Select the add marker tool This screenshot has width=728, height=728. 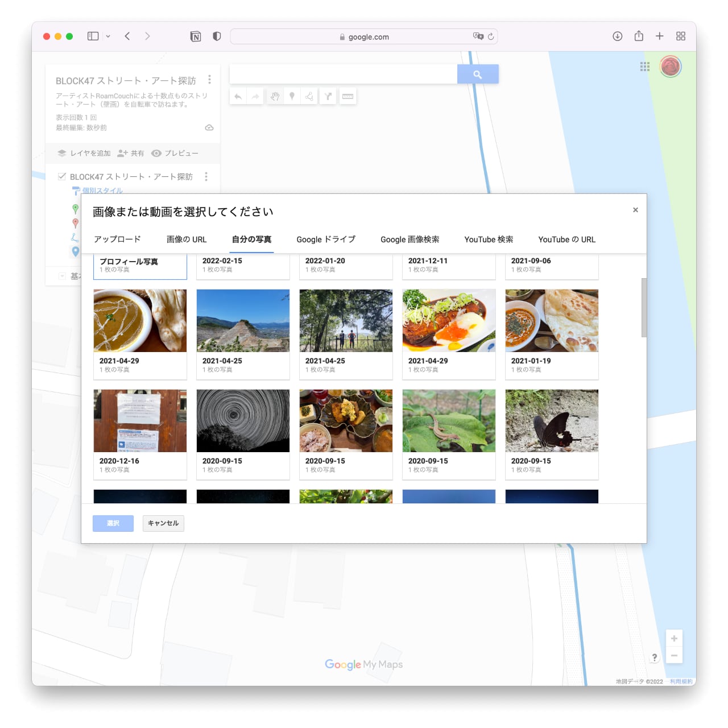(292, 97)
